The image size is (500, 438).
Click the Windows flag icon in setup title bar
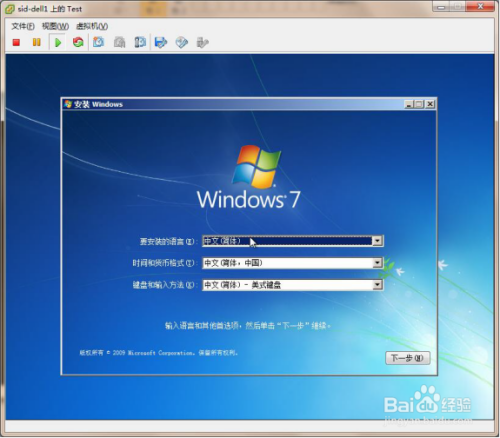coord(68,104)
